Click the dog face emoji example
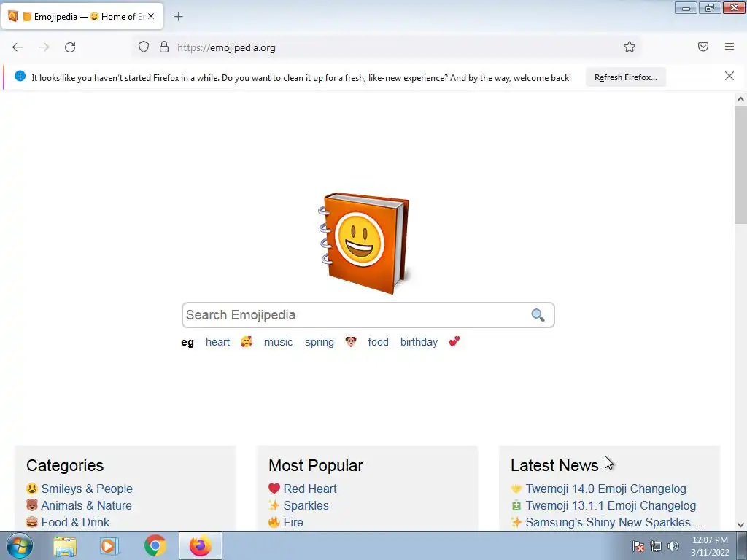The height and width of the screenshot is (560, 747). pos(351,341)
